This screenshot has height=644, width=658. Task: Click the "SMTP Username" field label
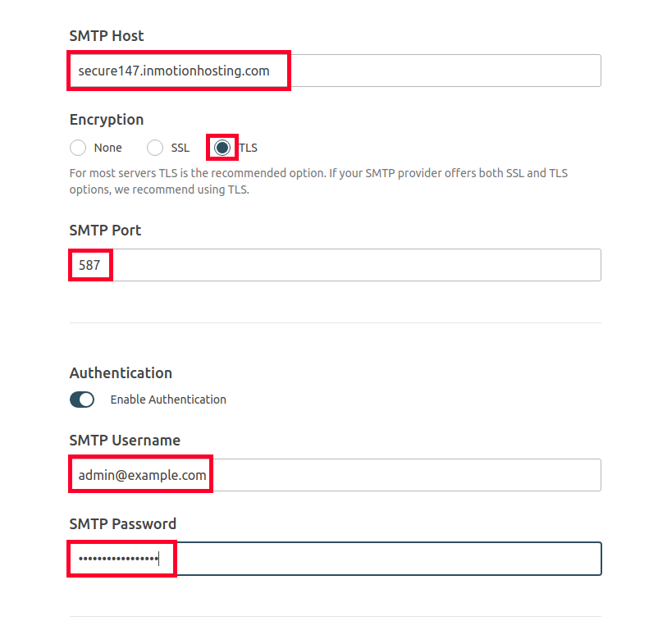125,441
